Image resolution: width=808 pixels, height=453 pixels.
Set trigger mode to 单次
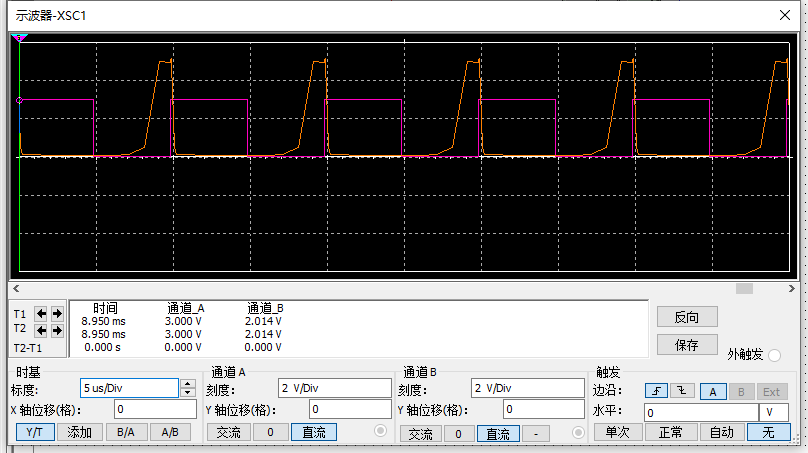(x=618, y=432)
